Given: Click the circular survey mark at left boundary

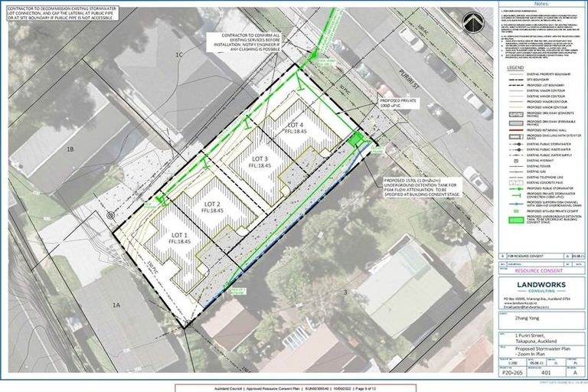Looking at the screenshot, I should [111, 215].
